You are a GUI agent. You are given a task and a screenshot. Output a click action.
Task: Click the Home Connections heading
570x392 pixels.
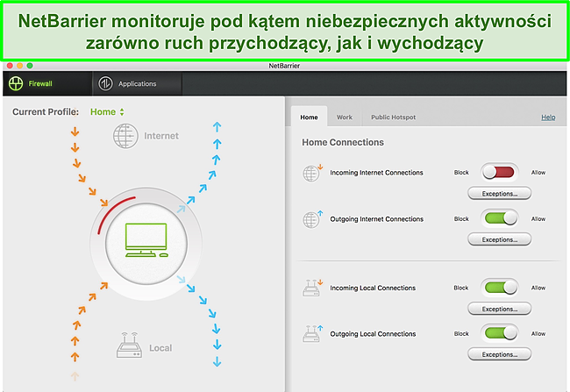343,142
